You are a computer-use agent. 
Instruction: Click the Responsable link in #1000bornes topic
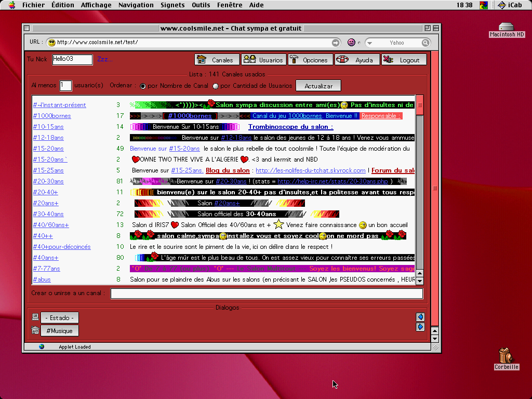[x=381, y=116]
